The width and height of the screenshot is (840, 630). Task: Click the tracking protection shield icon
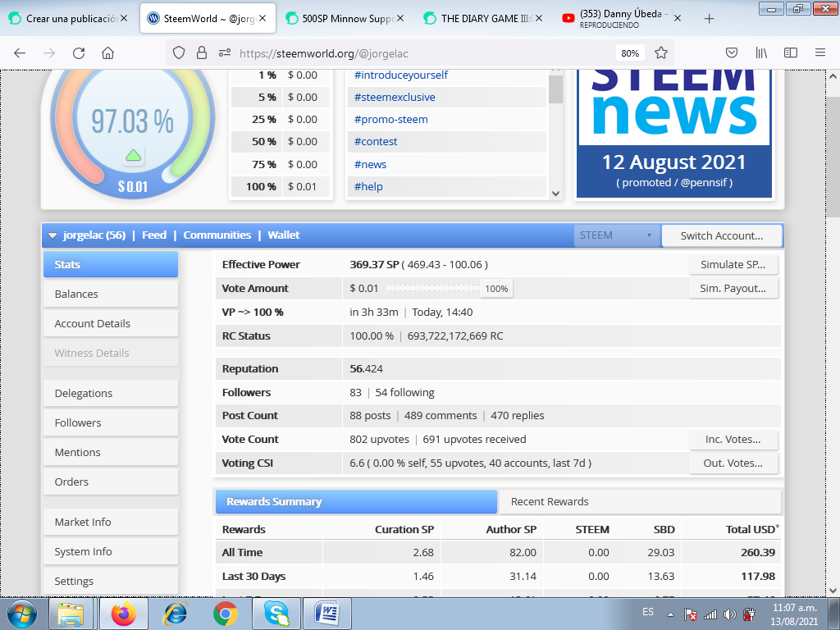tap(179, 53)
